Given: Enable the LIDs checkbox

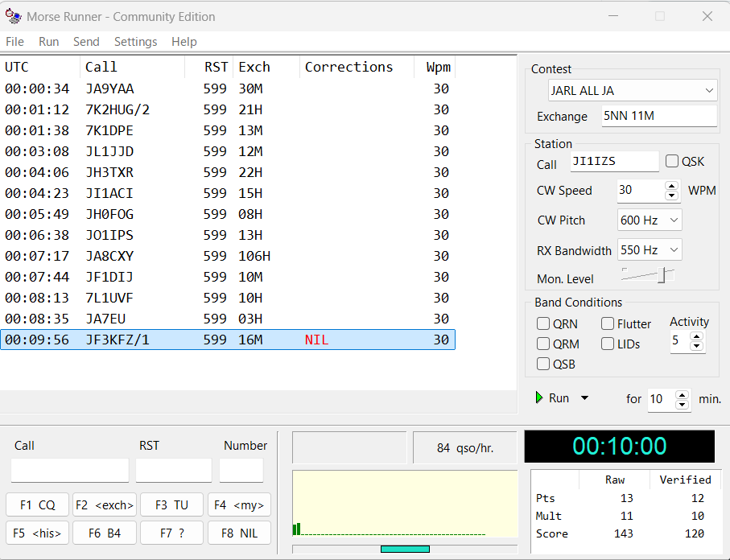Looking at the screenshot, I should (x=607, y=344).
